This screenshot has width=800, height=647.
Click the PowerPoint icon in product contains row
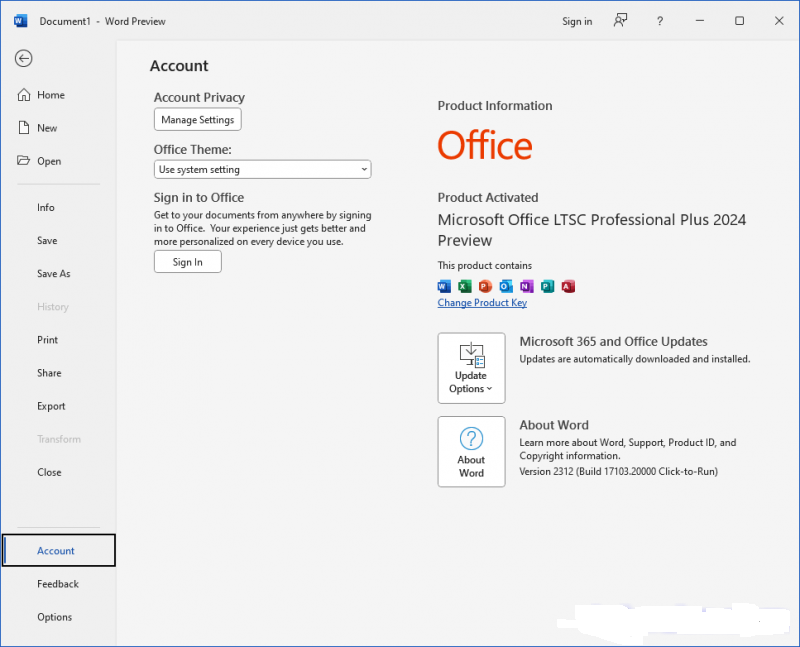point(485,286)
